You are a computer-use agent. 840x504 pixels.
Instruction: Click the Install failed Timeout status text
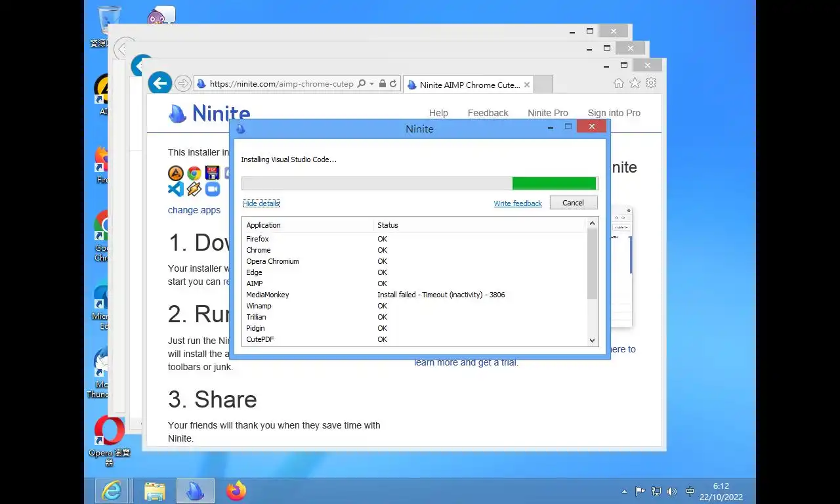coord(441,295)
